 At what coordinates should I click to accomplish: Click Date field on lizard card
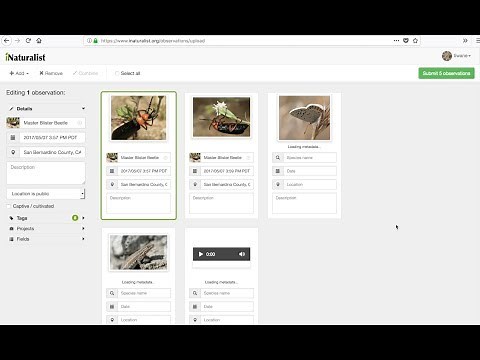[144, 306]
